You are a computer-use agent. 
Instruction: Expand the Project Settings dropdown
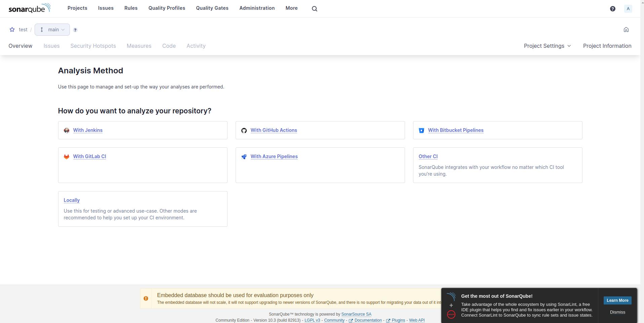click(547, 46)
